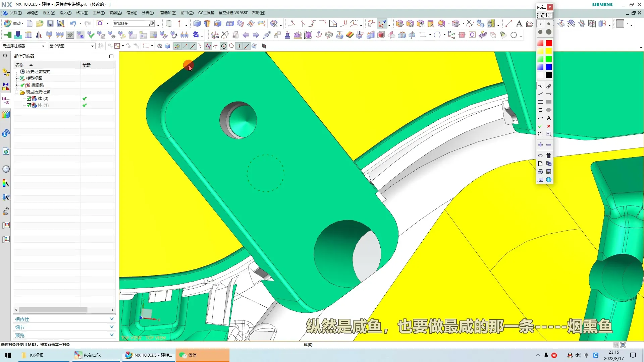644x362 pixels.
Task: Select the text tool A in Pointofix
Action: [x=549, y=118]
